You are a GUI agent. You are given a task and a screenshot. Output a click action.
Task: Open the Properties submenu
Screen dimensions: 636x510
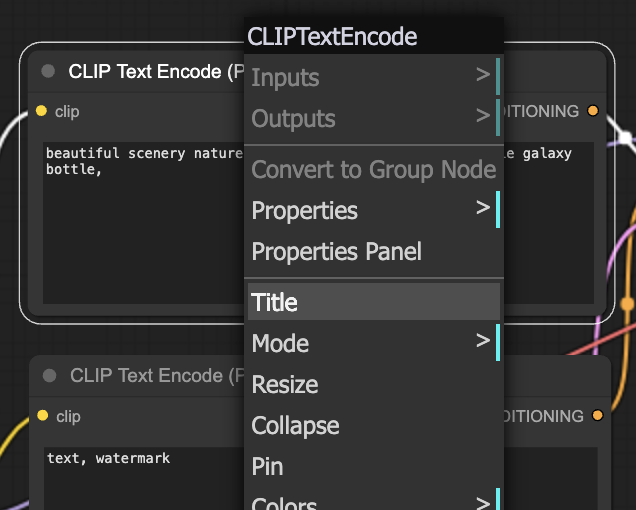[x=374, y=210]
